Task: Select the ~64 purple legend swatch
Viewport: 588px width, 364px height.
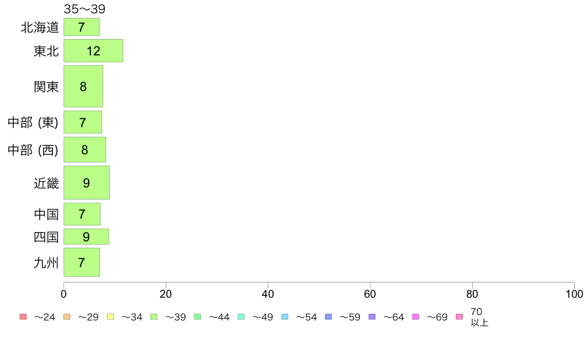Action: pos(372,317)
